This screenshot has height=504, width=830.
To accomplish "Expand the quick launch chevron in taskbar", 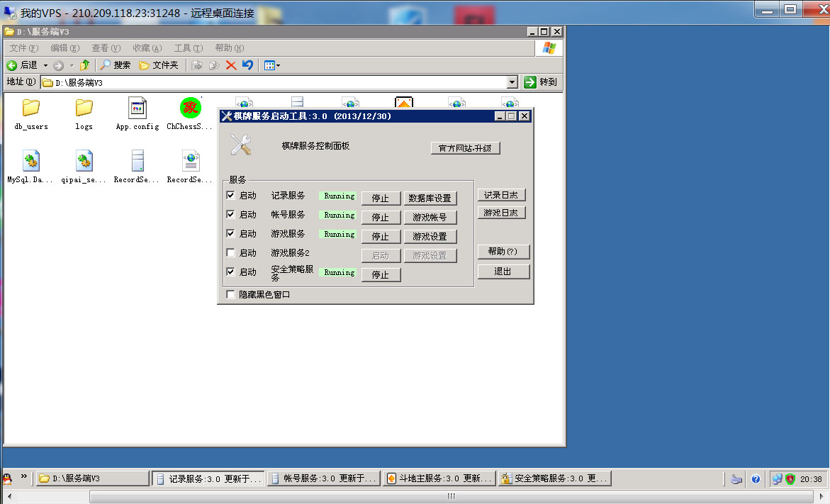I will click(24, 476).
